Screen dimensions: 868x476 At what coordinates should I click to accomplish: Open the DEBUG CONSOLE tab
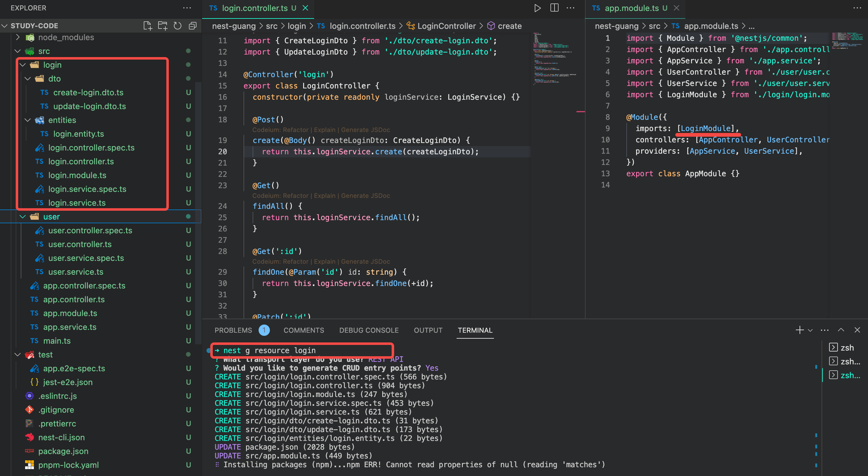pos(369,330)
